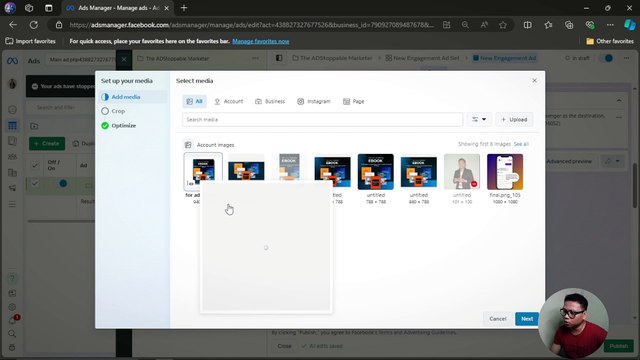
Task: Click the See all link for account images
Action: [521, 144]
